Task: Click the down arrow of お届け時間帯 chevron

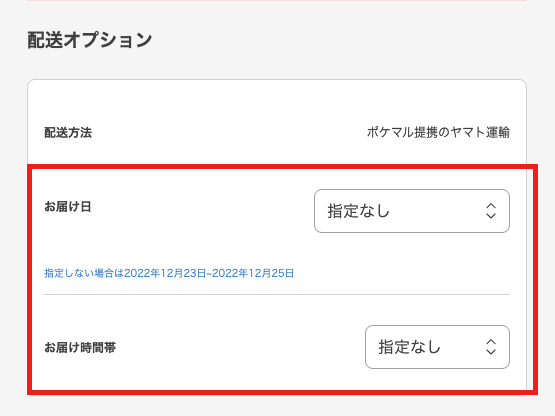Action: point(491,352)
